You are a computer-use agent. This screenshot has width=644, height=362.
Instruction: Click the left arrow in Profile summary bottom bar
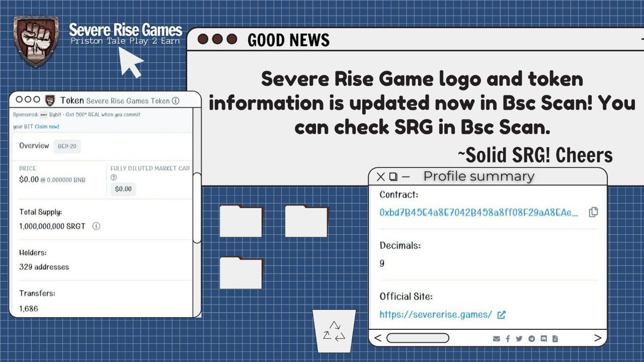tap(377, 338)
